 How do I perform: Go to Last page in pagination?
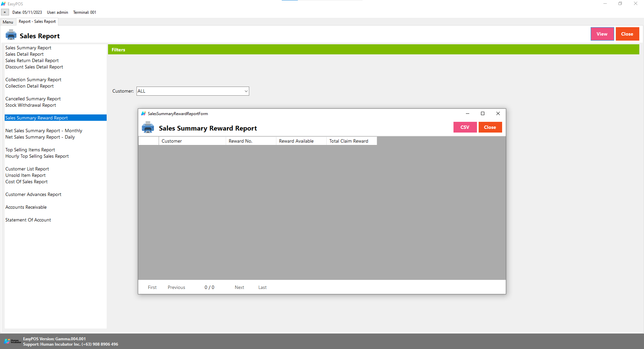[262, 287]
